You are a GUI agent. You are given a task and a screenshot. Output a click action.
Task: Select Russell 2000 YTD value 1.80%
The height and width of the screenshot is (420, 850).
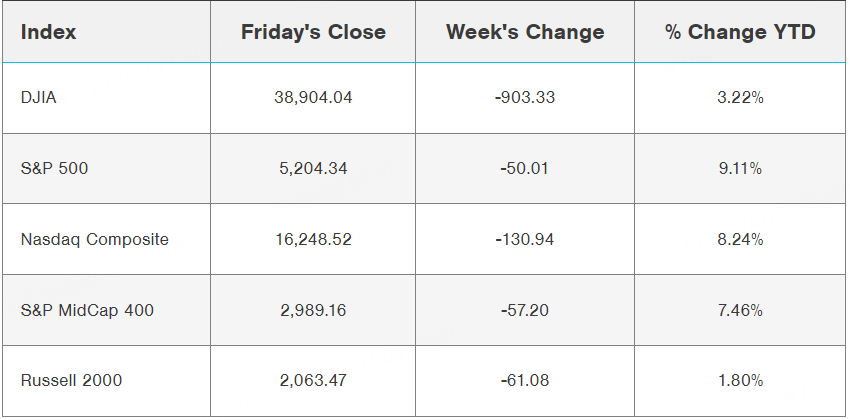[740, 380]
